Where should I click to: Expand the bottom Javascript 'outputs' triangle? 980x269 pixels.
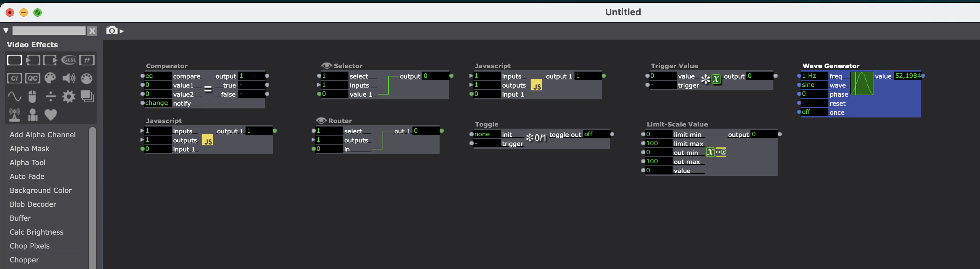142,139
